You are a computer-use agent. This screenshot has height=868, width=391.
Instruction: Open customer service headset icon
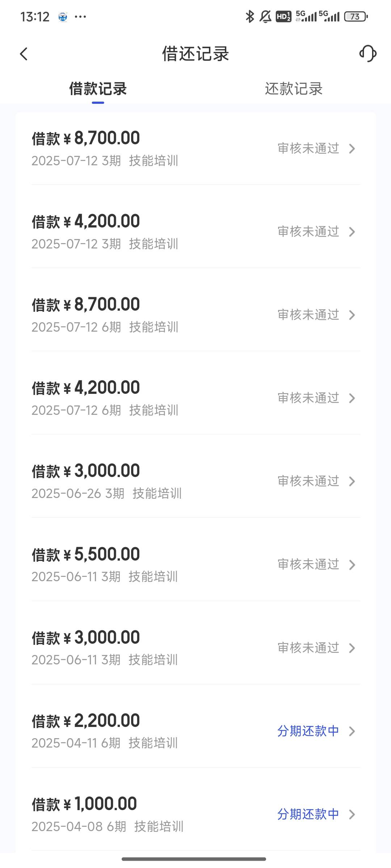point(368,54)
